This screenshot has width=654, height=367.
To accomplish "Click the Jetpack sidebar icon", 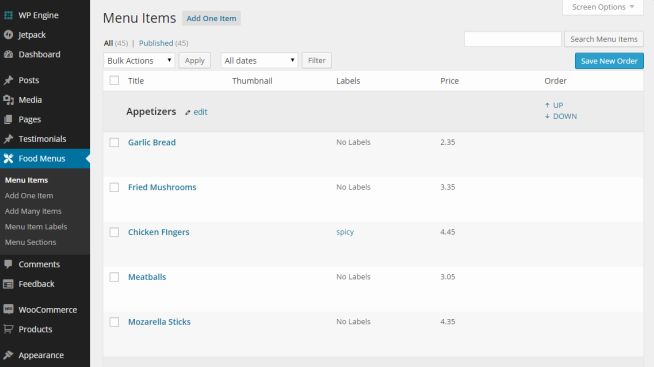I will click(8, 35).
